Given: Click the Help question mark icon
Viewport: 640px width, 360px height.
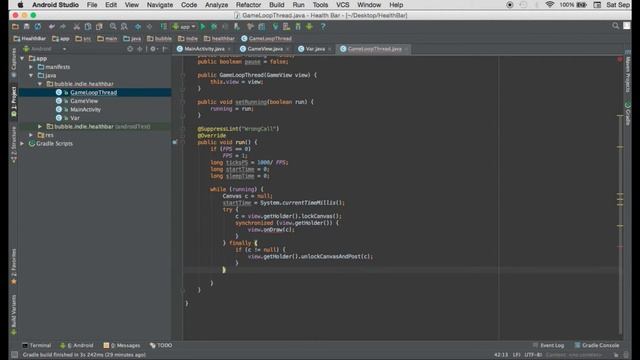Looking at the screenshot, I should 323,27.
